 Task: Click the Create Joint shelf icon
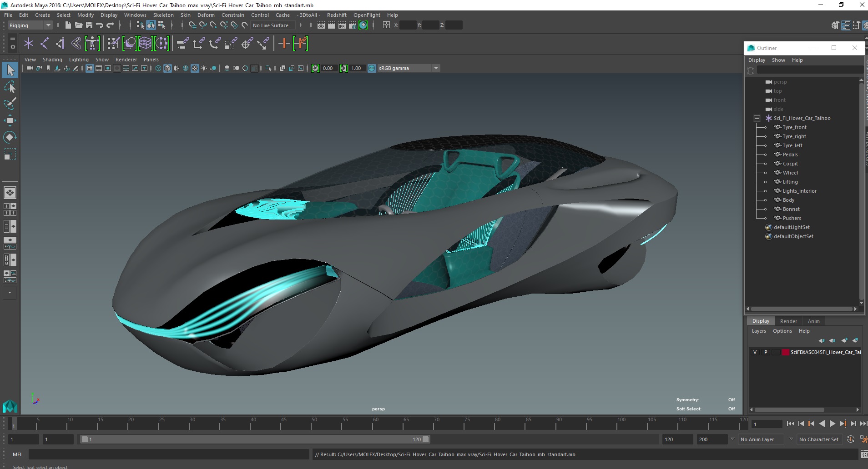point(45,44)
